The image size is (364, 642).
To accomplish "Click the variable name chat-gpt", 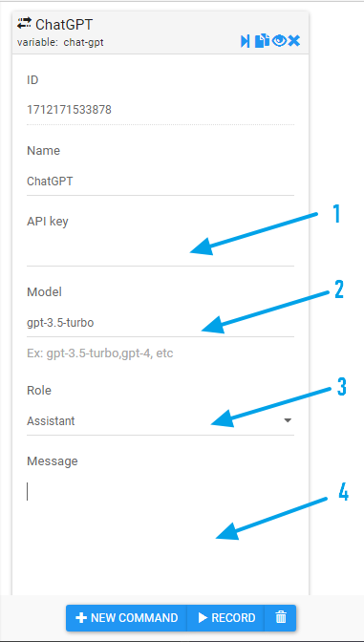I will point(83,43).
